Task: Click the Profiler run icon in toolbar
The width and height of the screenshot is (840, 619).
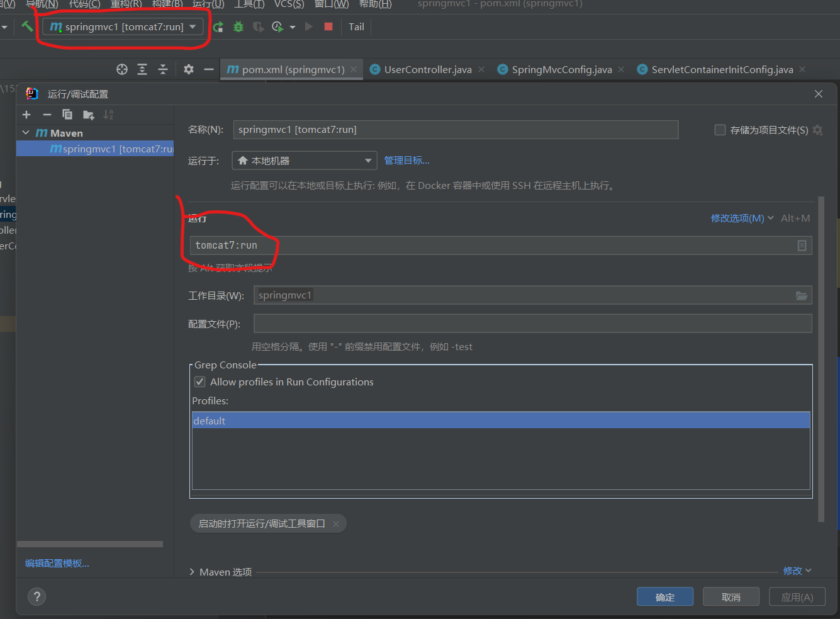Action: click(x=277, y=27)
